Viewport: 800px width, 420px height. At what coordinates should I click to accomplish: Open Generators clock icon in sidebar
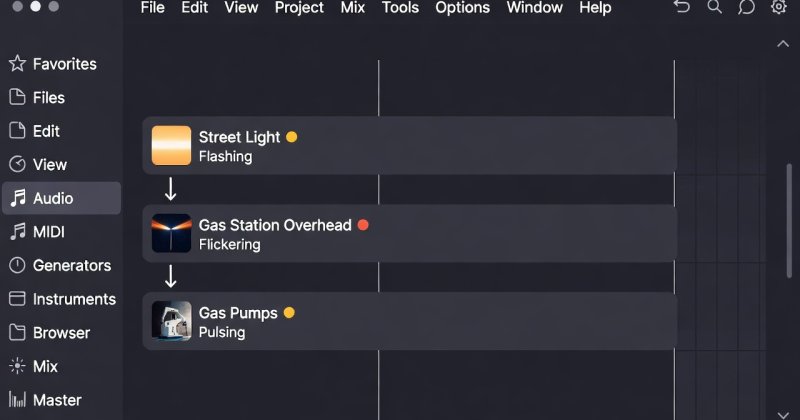17,265
